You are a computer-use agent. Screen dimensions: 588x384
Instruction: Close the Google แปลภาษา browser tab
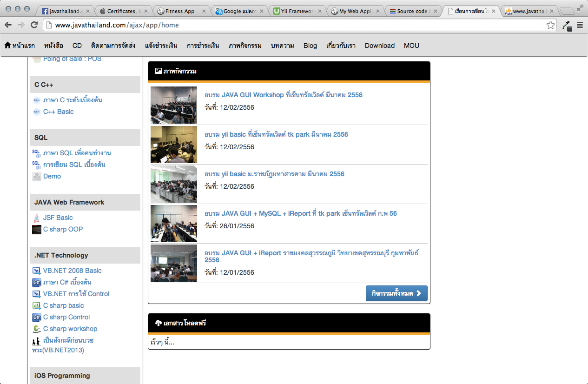pos(262,11)
